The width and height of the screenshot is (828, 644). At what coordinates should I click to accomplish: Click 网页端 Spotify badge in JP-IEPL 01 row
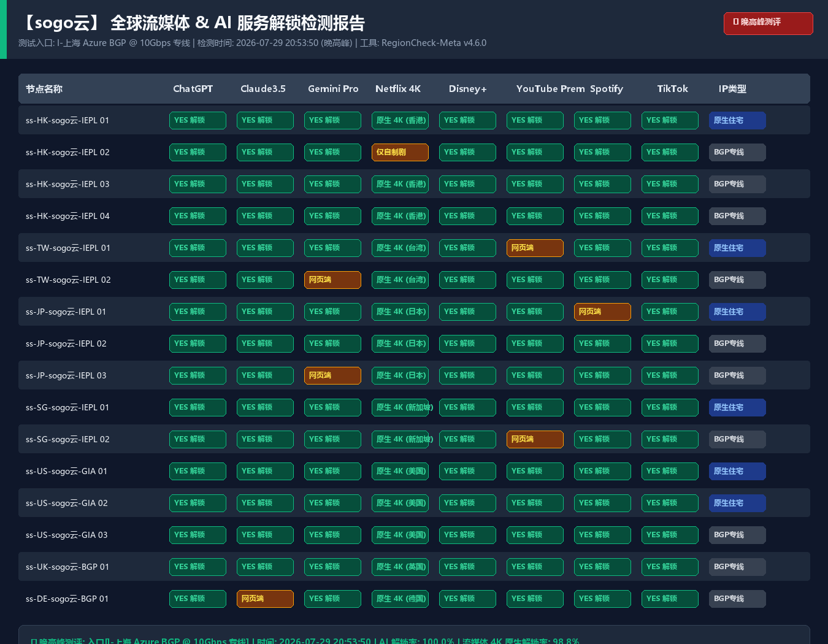(x=602, y=312)
